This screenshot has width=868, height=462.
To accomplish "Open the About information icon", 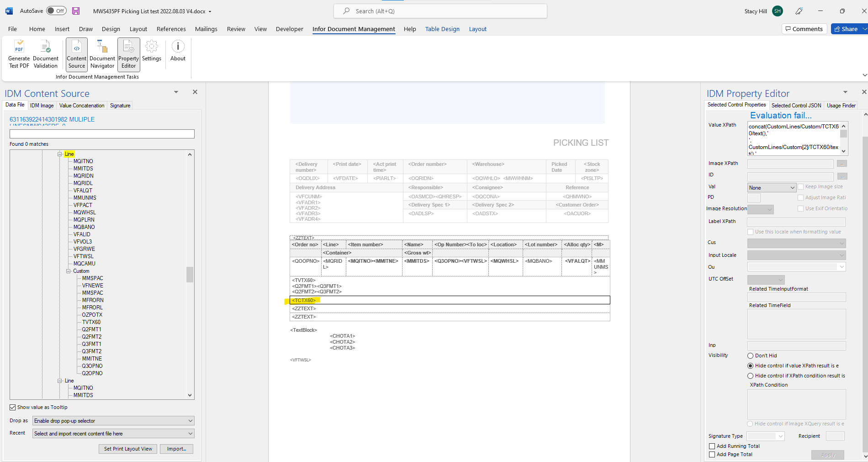I will (178, 51).
